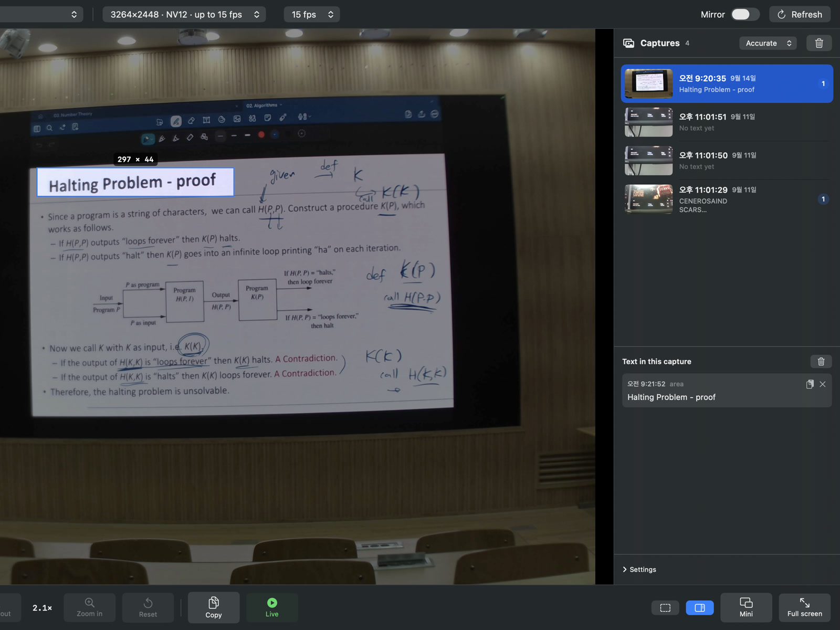The image size is (840, 630).
Task: Click the "Text in this capture" heading
Action: (657, 361)
